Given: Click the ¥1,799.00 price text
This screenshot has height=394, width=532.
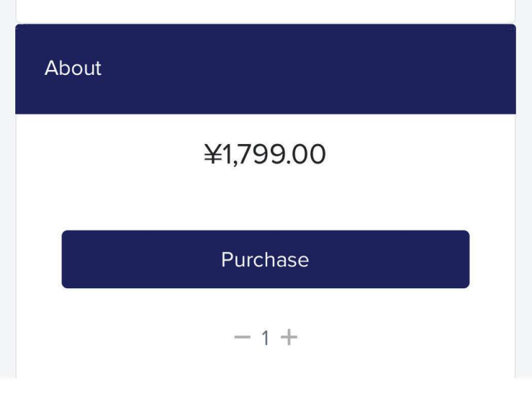Looking at the screenshot, I should tap(265, 155).
